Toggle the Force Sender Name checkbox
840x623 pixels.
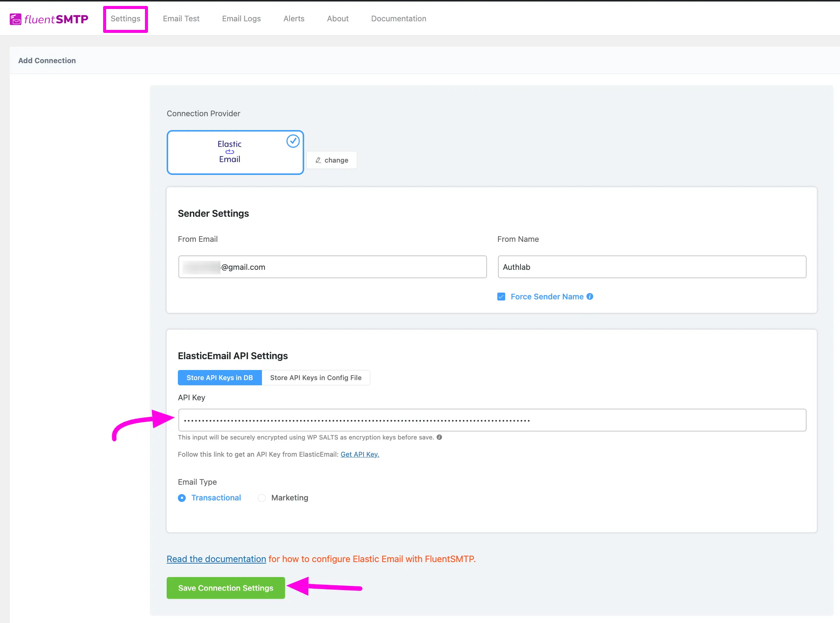point(501,297)
